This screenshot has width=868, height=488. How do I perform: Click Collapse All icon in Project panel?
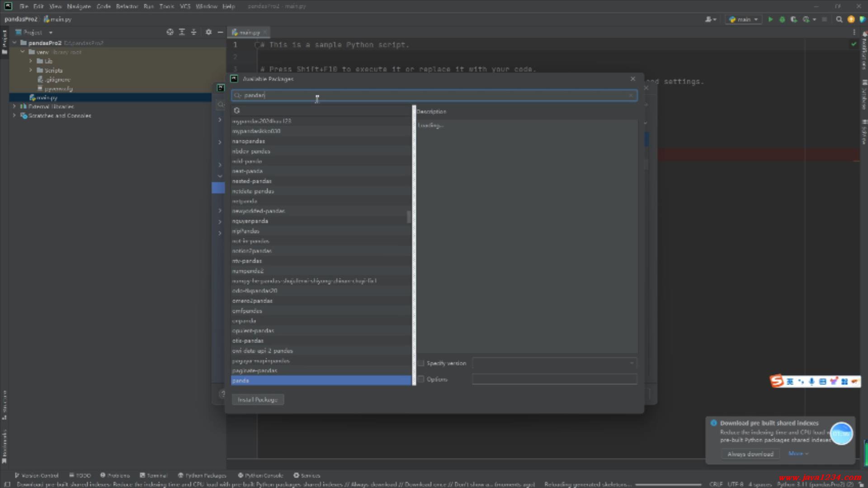click(193, 32)
